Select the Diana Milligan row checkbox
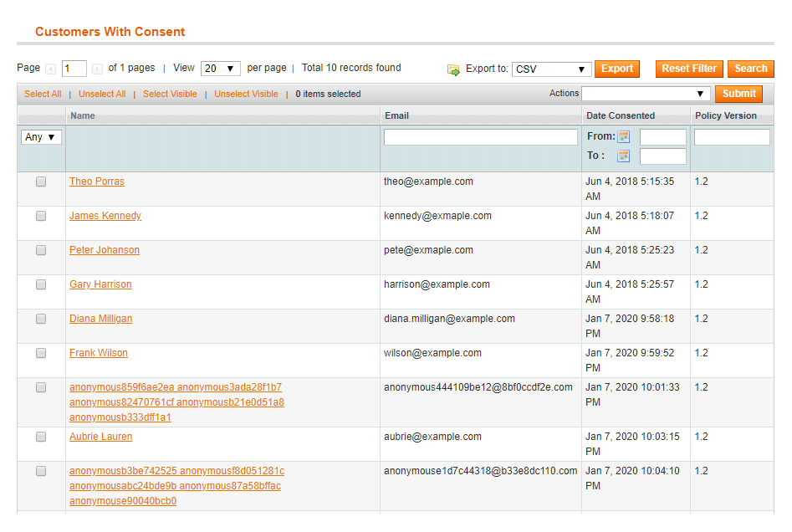792x532 pixels. pyautogui.click(x=41, y=319)
